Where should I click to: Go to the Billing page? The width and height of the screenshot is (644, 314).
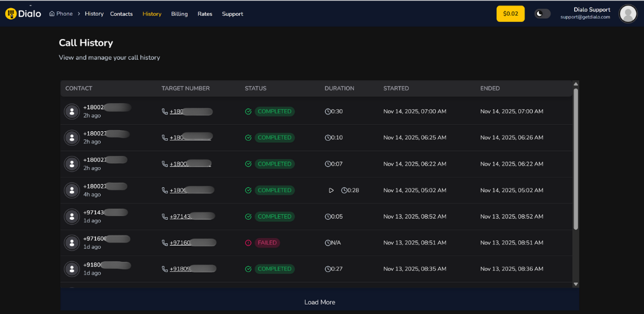(x=179, y=14)
